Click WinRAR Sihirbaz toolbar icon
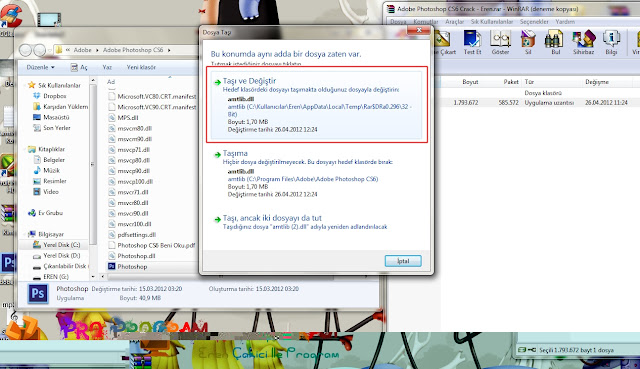This screenshot has width=640, height=369. coord(583,42)
